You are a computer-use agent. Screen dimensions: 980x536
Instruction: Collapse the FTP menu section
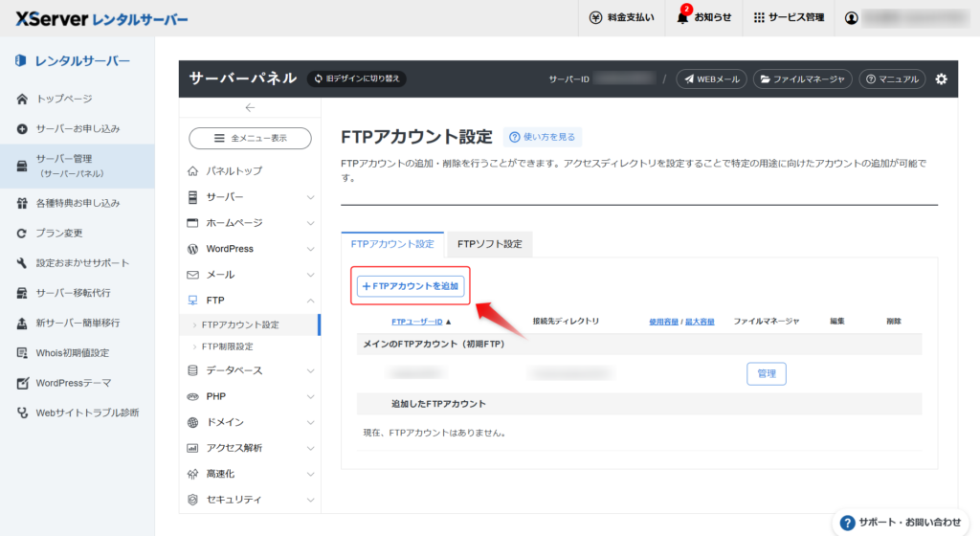pos(250,301)
